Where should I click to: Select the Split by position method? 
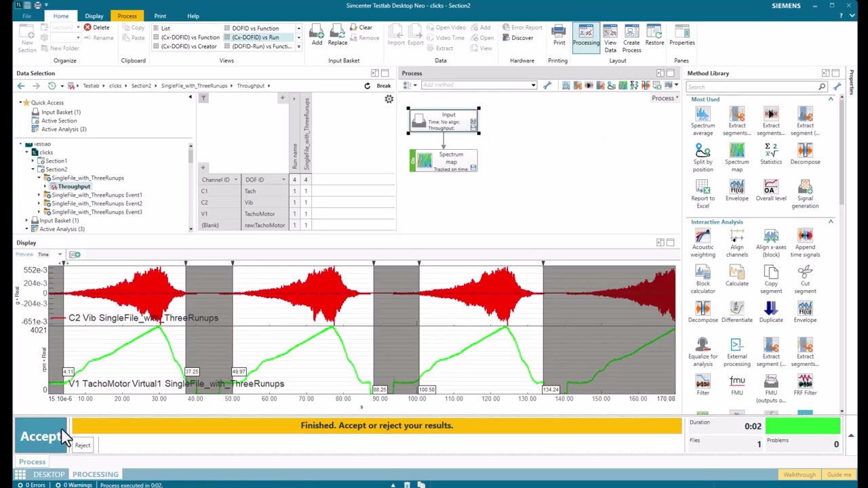pyautogui.click(x=703, y=157)
